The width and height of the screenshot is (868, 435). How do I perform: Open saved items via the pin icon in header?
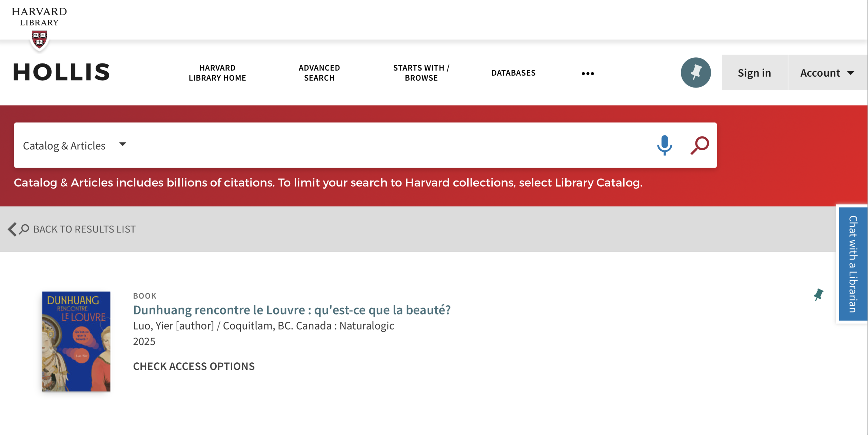[695, 73]
